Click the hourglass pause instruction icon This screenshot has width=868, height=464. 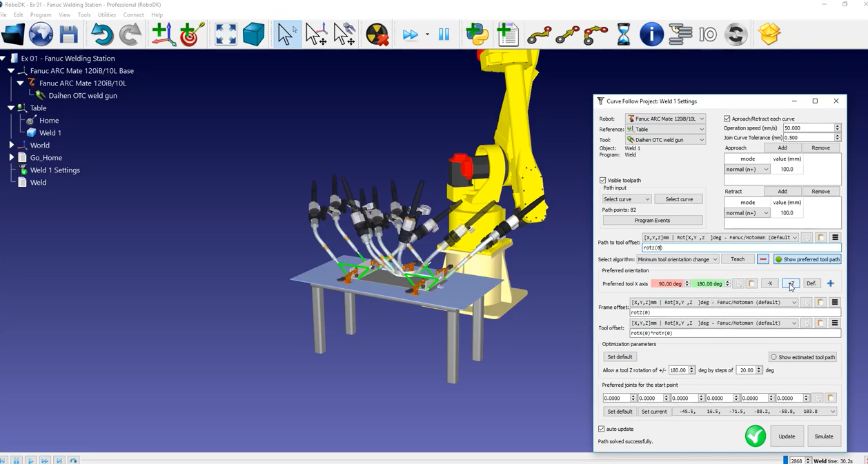click(623, 34)
